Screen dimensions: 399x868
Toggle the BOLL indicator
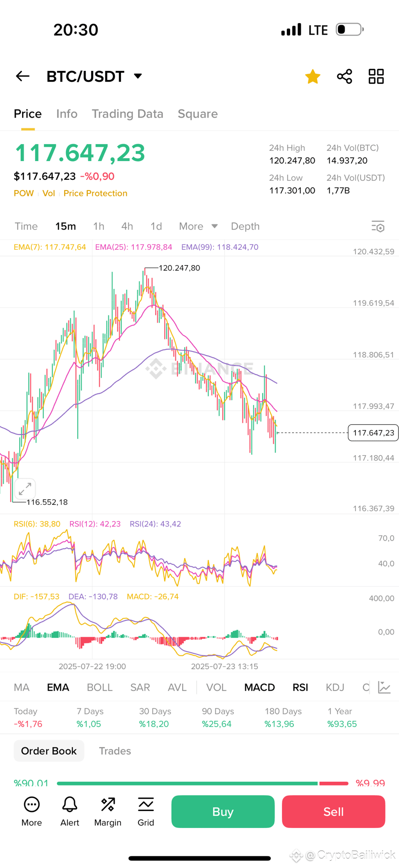click(x=100, y=687)
